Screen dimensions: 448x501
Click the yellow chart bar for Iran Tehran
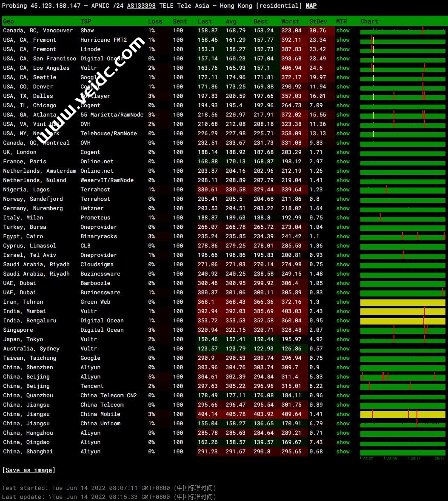click(402, 302)
